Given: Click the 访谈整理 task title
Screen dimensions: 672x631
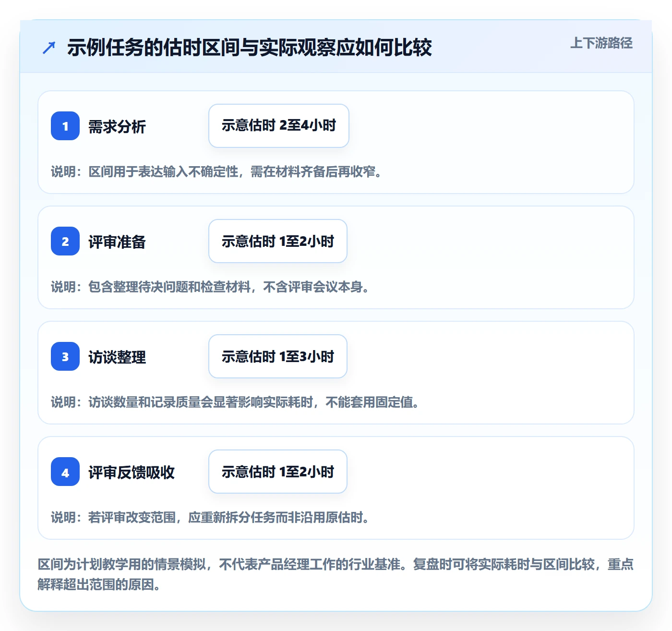Looking at the screenshot, I should click(x=117, y=357).
